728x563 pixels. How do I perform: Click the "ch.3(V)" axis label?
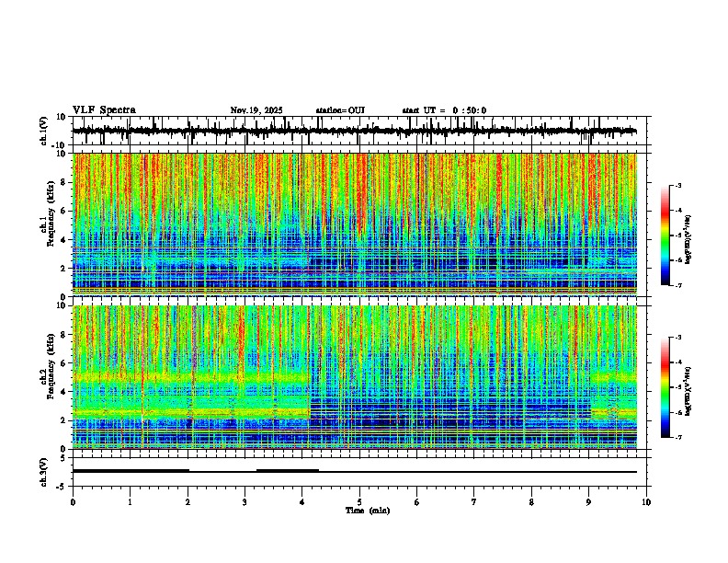click(x=44, y=472)
